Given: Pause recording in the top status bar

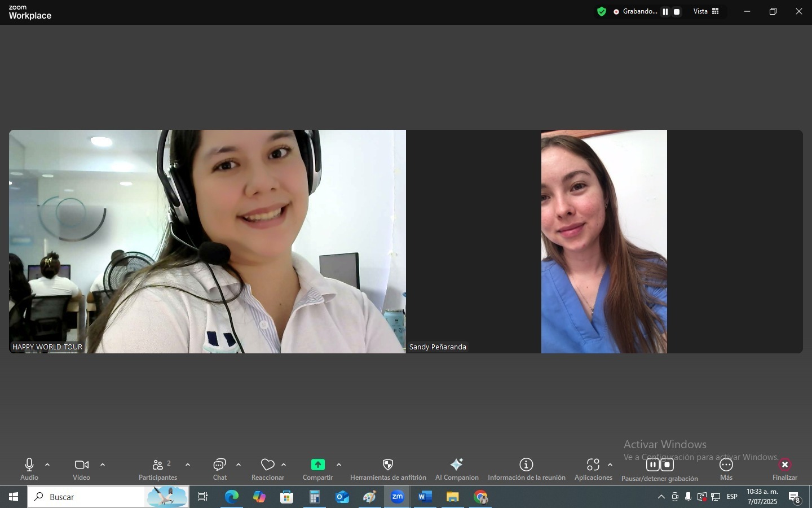Looking at the screenshot, I should click(665, 12).
